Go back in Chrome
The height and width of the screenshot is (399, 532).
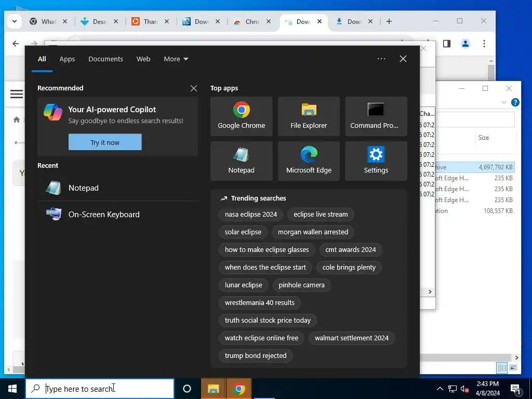(x=16, y=44)
